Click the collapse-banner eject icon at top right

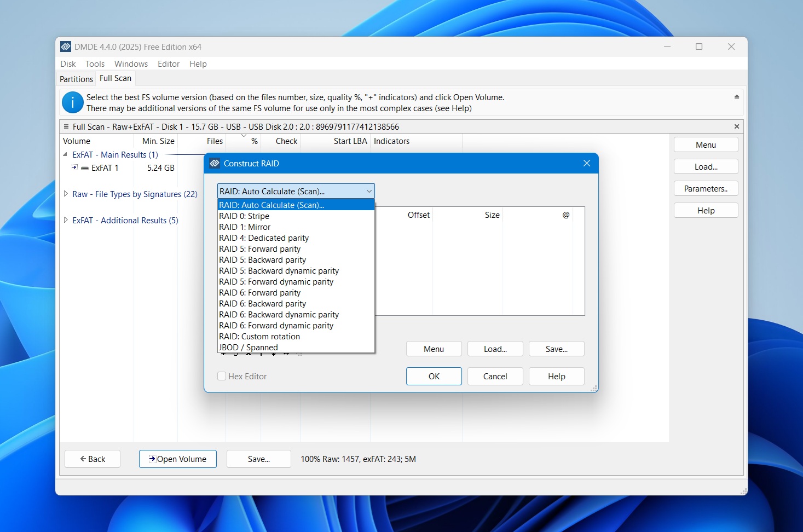(x=737, y=96)
